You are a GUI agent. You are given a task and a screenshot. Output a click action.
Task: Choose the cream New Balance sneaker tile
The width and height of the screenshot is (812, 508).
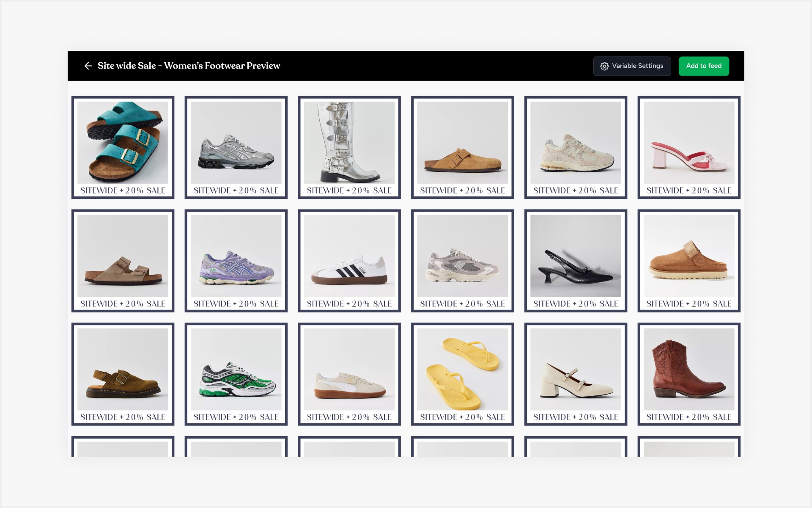[576, 143]
